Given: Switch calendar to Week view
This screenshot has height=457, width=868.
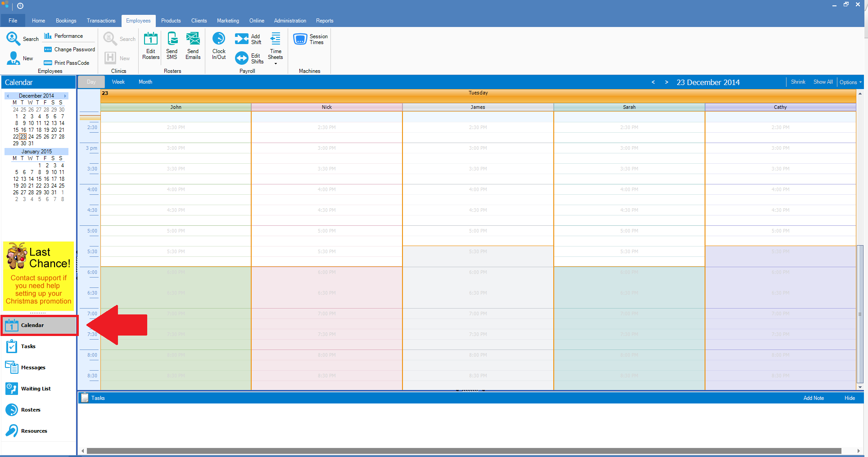Looking at the screenshot, I should pos(118,82).
